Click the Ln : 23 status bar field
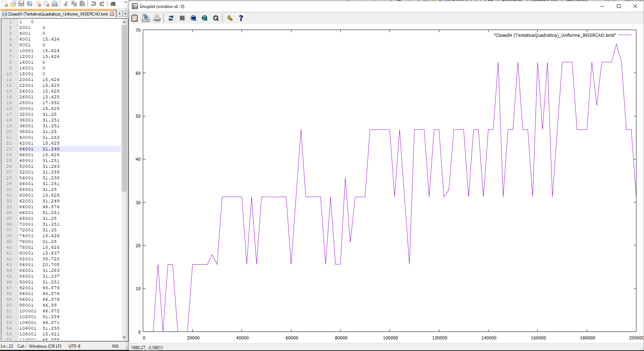 pos(7,346)
